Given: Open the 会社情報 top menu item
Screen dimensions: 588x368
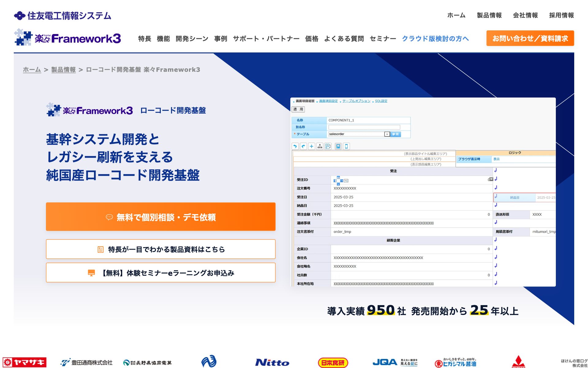Looking at the screenshot, I should pyautogui.click(x=526, y=15).
